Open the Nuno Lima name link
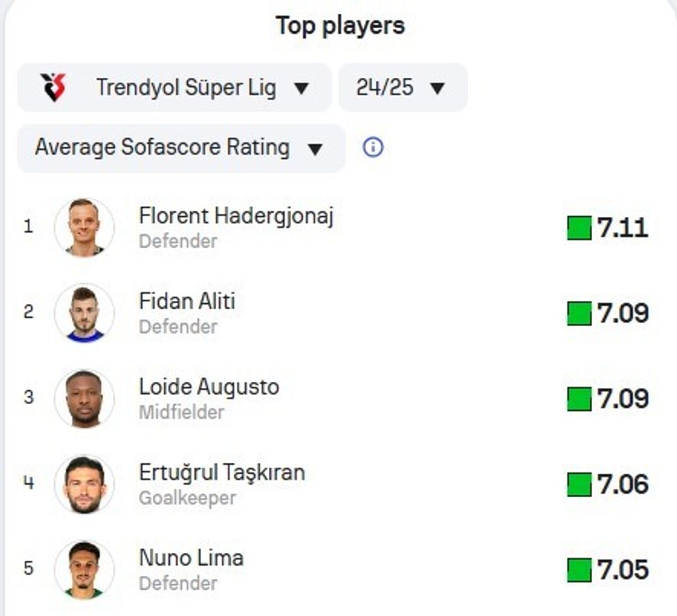 point(191,558)
